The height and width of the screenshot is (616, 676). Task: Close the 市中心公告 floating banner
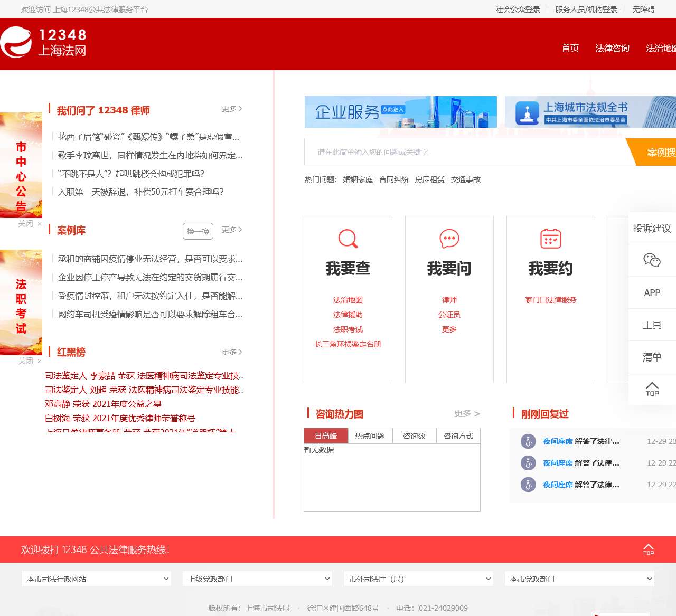click(x=30, y=224)
